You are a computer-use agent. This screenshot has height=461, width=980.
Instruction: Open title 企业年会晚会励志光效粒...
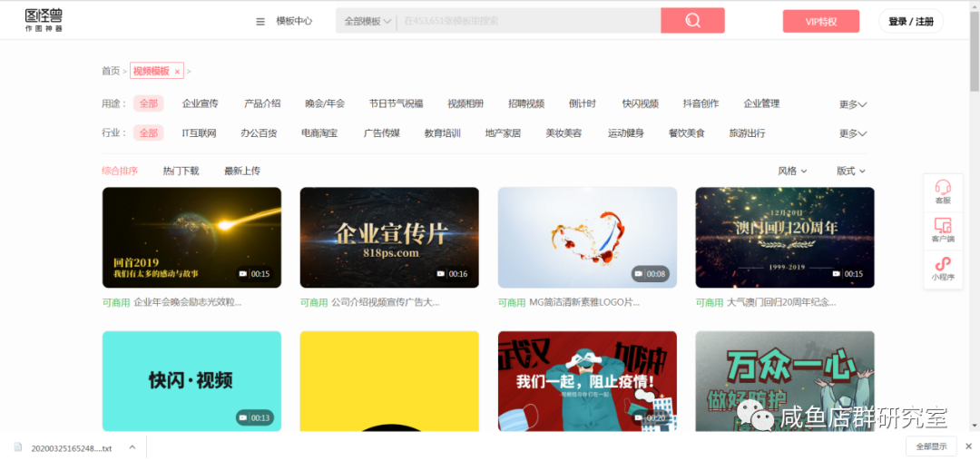(188, 302)
